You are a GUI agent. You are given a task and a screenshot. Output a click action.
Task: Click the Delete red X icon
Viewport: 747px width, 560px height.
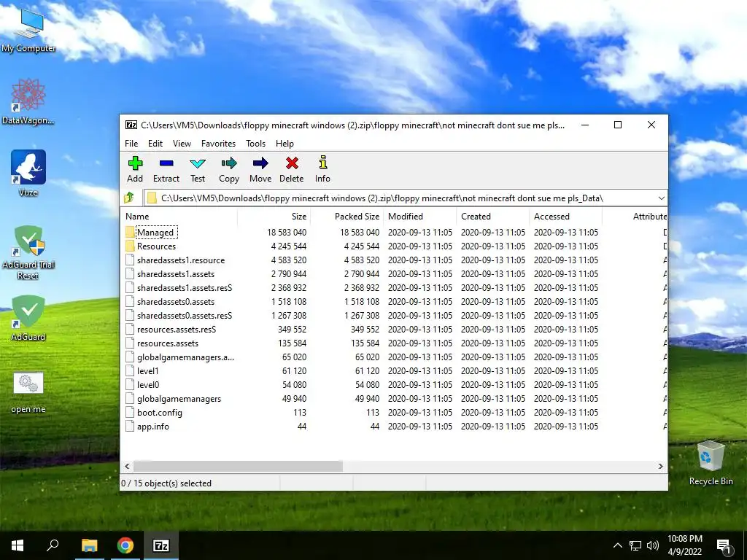pos(292,163)
